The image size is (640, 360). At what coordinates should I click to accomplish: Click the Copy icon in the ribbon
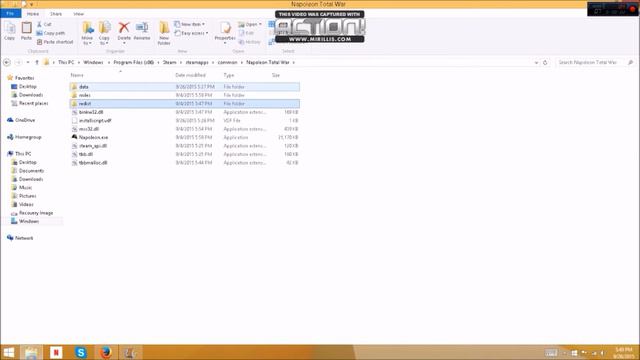9,31
